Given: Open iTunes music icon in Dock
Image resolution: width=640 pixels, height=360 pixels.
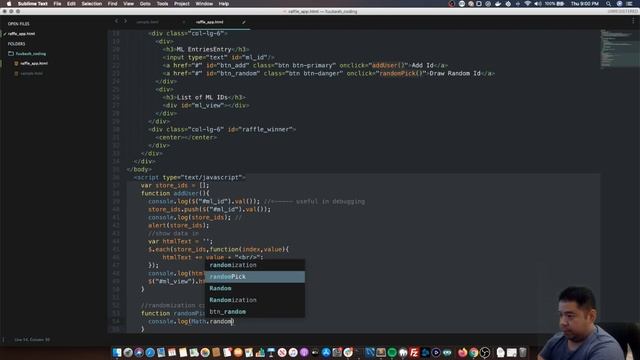Looking at the screenshot, I should [293, 352].
